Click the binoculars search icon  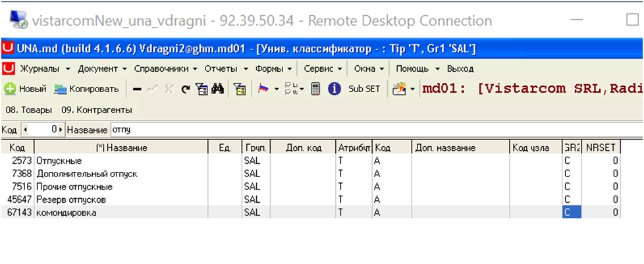tap(217, 89)
